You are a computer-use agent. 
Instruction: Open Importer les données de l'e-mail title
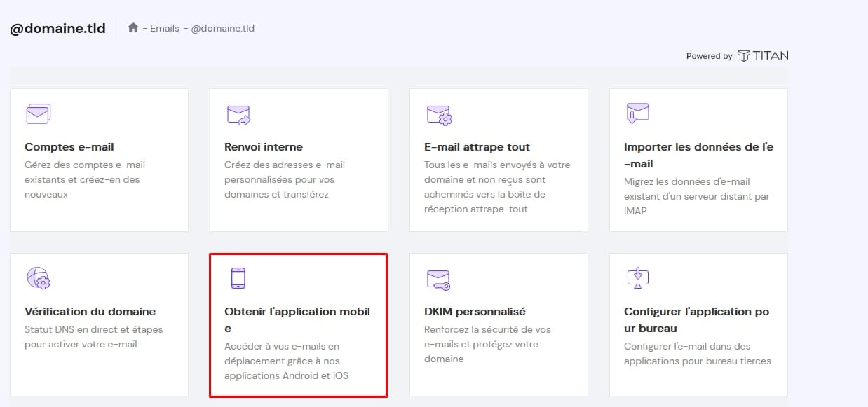tap(698, 155)
